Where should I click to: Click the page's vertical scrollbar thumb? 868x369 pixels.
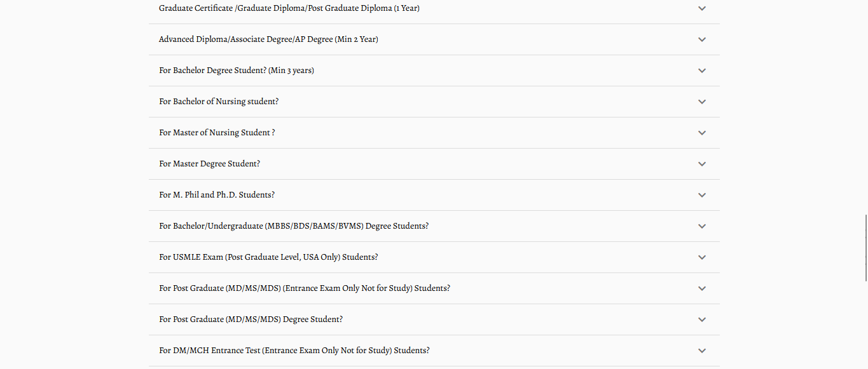point(865,248)
